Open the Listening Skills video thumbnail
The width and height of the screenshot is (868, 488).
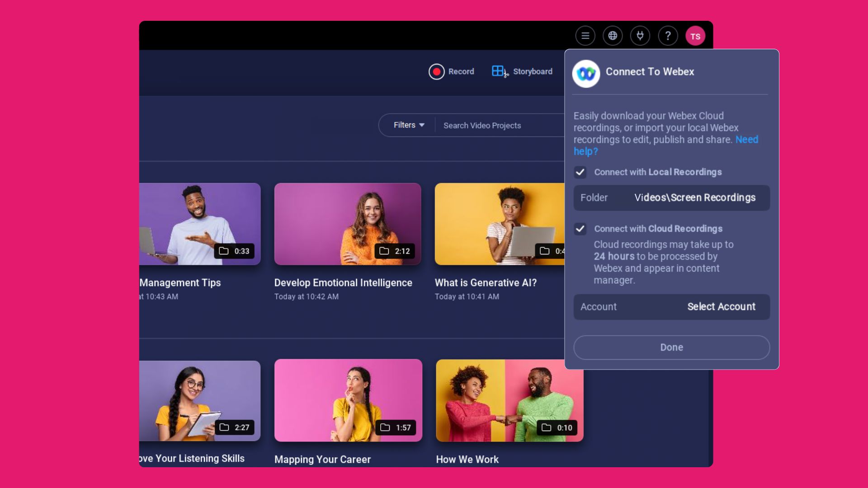[200, 400]
